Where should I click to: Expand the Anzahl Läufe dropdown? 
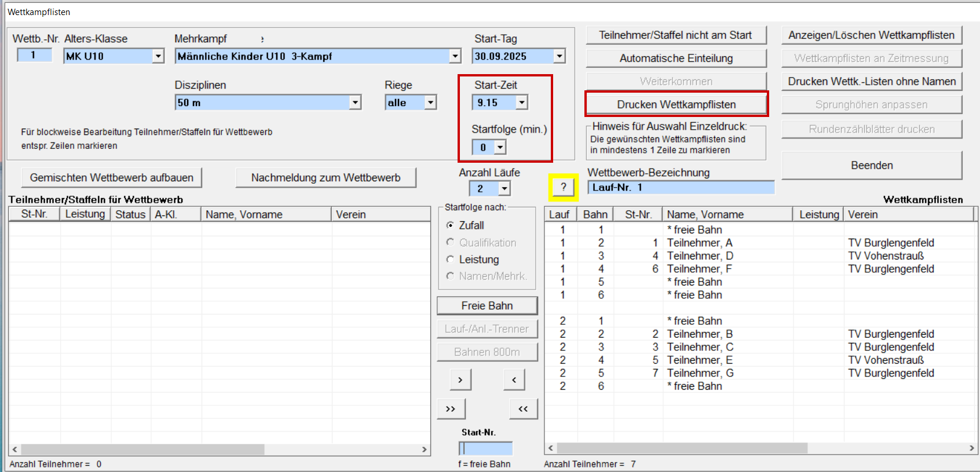pyautogui.click(x=504, y=189)
